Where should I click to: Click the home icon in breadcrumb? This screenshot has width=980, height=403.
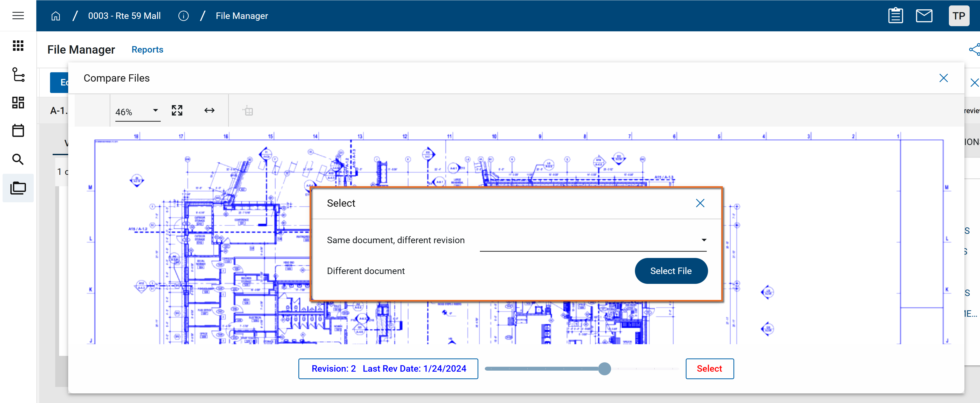tap(55, 16)
